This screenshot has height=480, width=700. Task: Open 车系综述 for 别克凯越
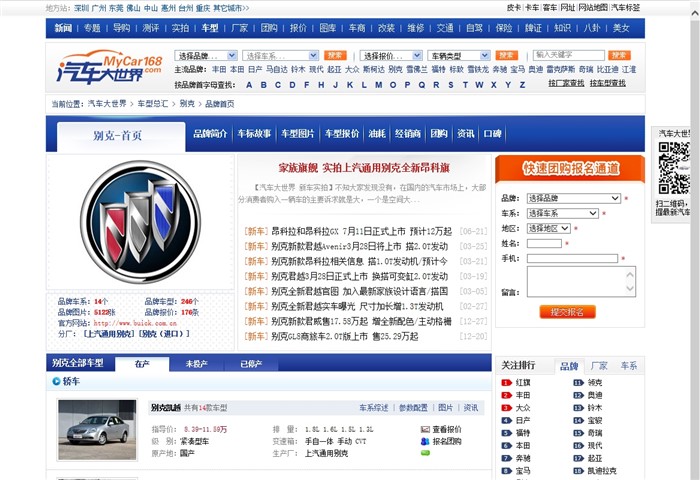click(x=374, y=408)
